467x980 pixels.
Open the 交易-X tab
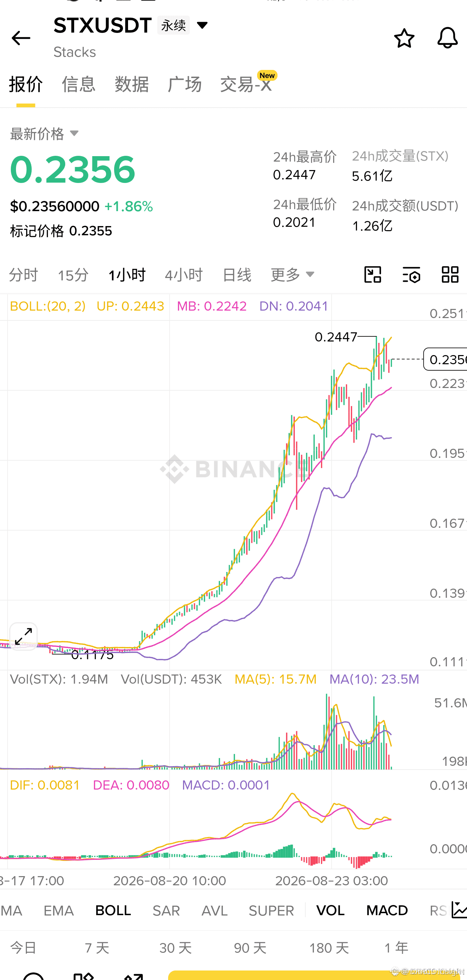[246, 84]
